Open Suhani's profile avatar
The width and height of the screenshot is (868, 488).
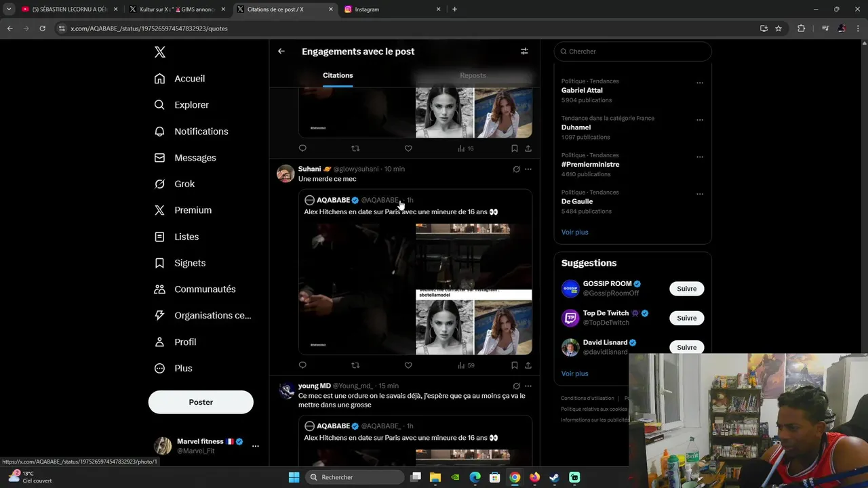[x=285, y=174]
